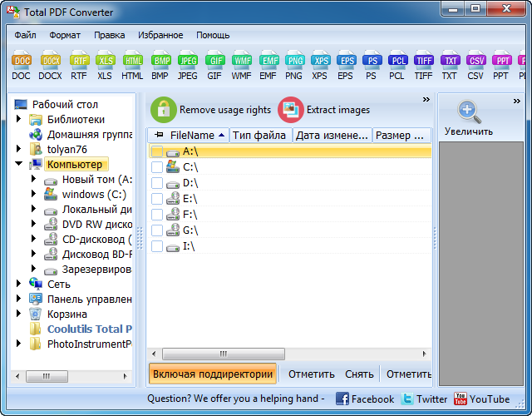Toggle Включая поддиректории option
This screenshot has width=532, height=416.
[213, 374]
